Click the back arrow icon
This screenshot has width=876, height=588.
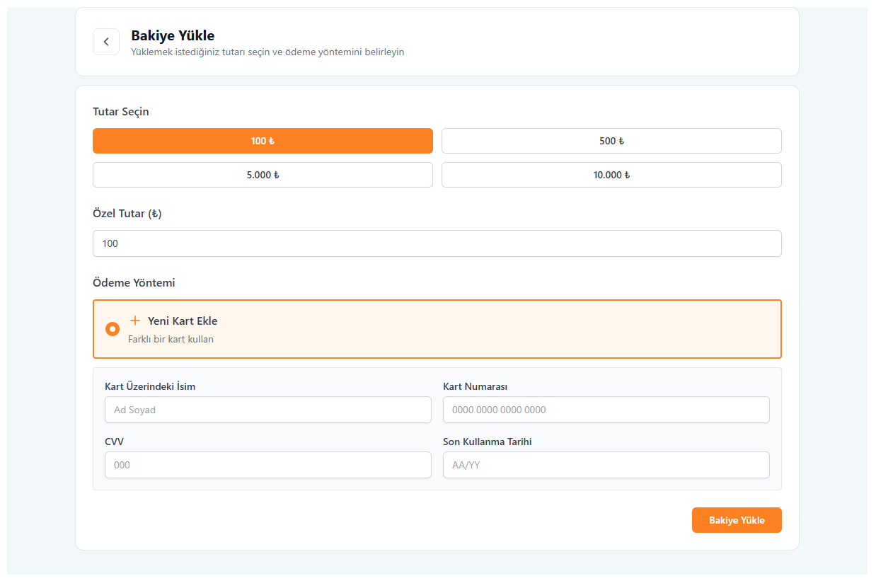[106, 42]
